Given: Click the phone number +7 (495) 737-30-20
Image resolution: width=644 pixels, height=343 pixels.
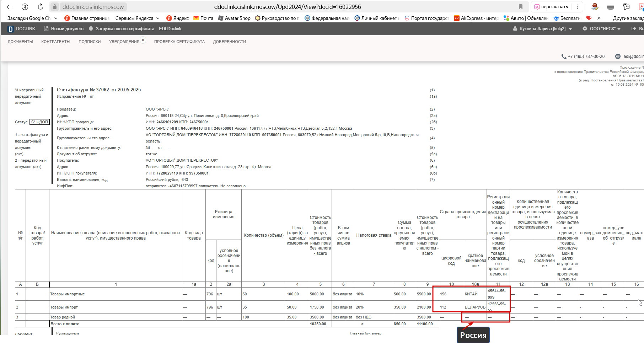Looking at the screenshot, I should (x=586, y=57).
